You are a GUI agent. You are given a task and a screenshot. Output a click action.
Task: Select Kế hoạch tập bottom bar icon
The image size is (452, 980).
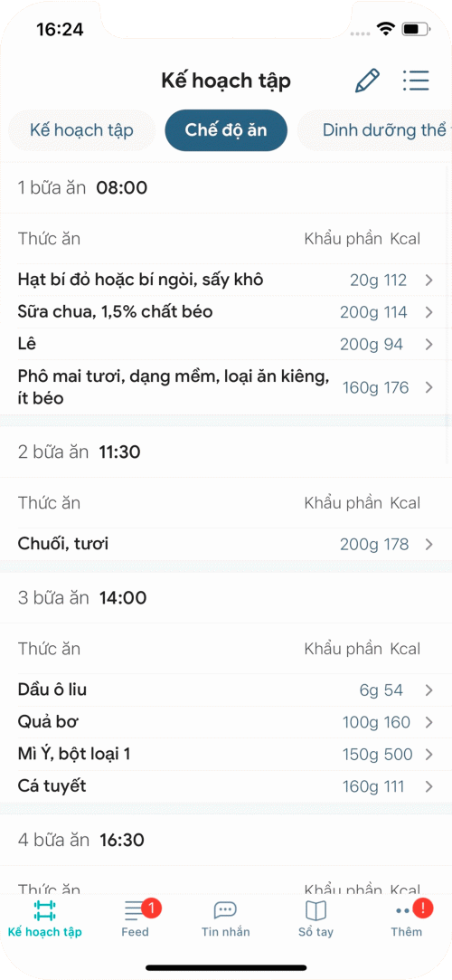45,910
